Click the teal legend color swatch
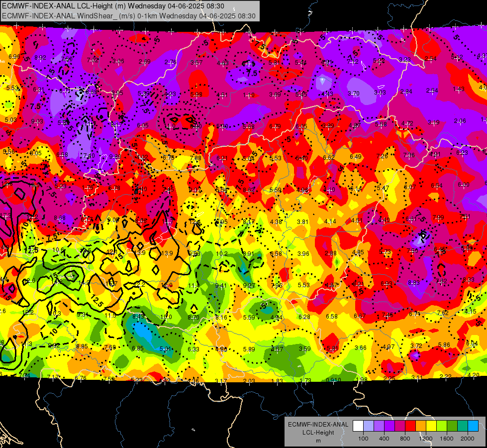This screenshot has width=487, height=448. (x=463, y=426)
